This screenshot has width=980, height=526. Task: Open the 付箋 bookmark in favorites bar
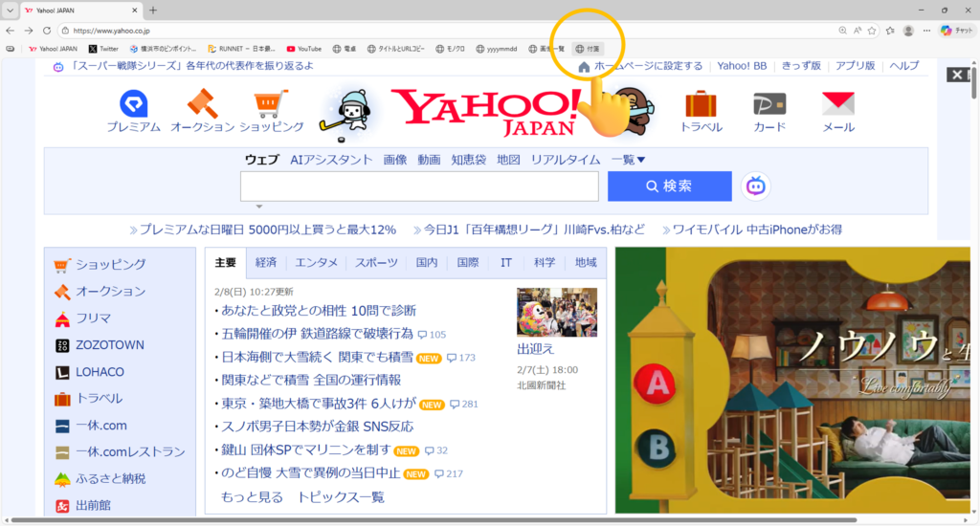(x=589, y=48)
